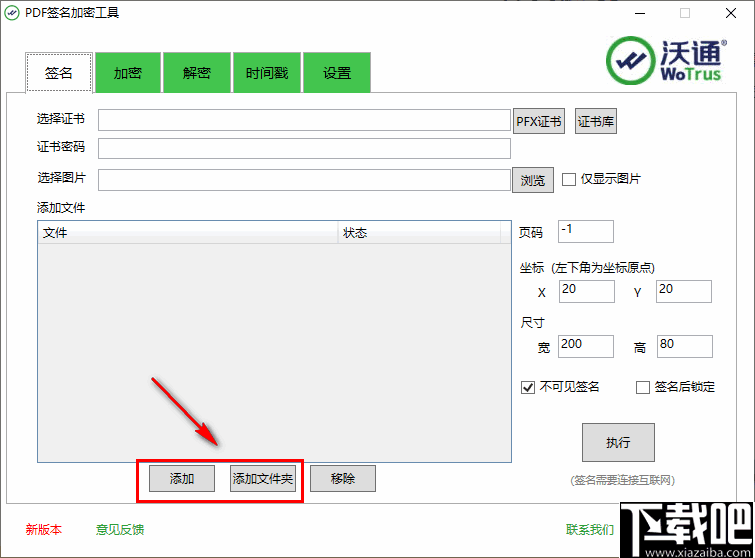
Task: Close the PDF签名加密工具 window
Action: click(730, 13)
